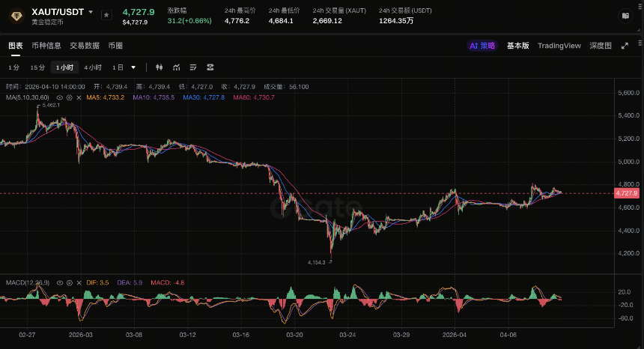This screenshot has width=644, height=349.
Task: Open the AI 策略 strategy button
Action: [482, 46]
